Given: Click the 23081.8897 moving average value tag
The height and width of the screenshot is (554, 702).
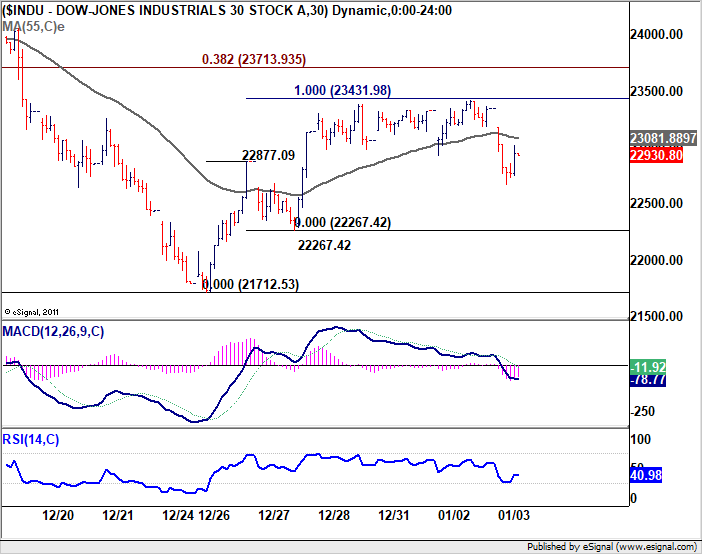Looking at the screenshot, I should click(x=663, y=138).
